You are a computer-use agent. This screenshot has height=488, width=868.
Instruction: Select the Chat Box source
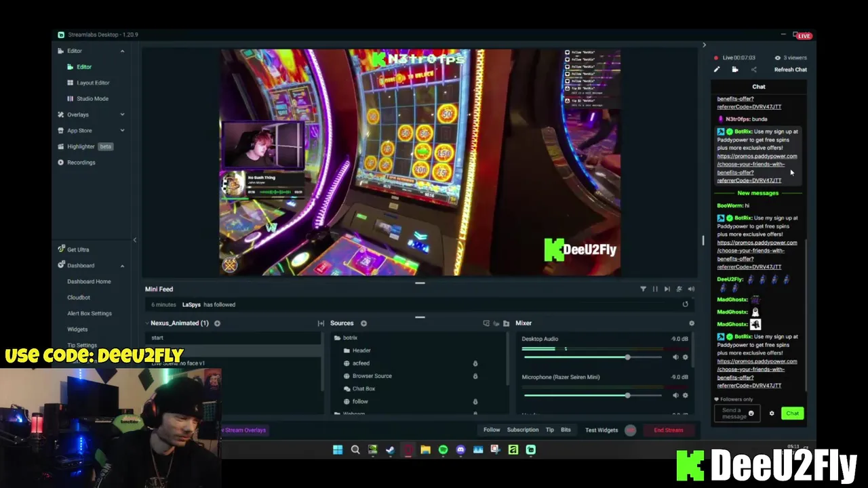[x=363, y=389]
